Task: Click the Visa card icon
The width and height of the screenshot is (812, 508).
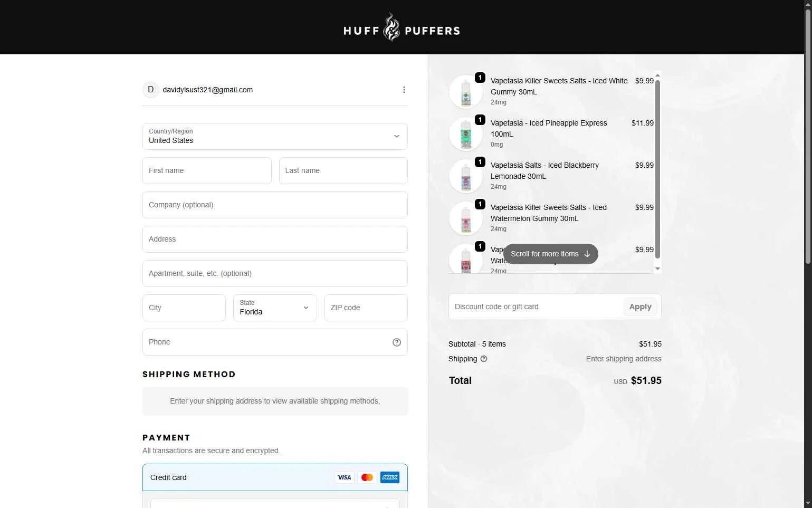Action: pos(345,477)
